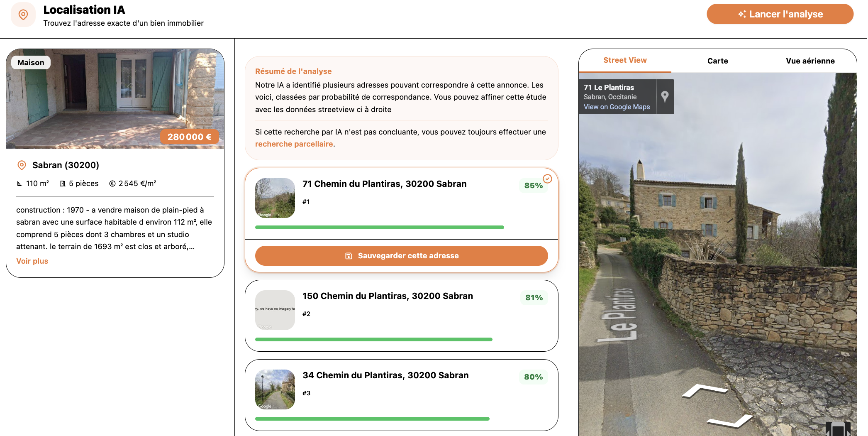Click the green progress bar under 71 Chemin du Plantiras

379,228
